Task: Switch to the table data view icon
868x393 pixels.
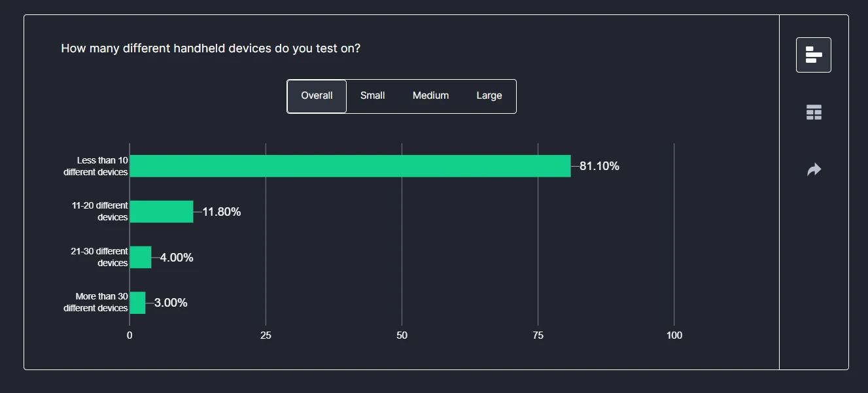Action: (x=813, y=112)
